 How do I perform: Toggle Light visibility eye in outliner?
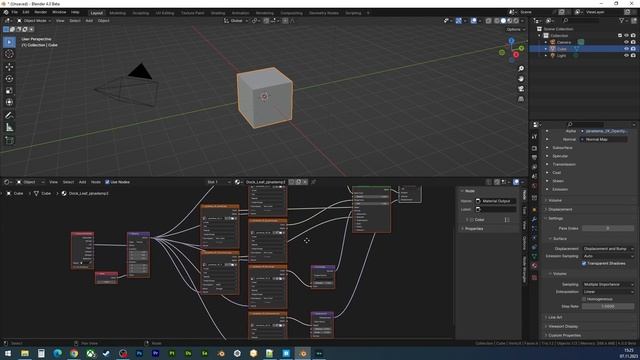coord(627,56)
